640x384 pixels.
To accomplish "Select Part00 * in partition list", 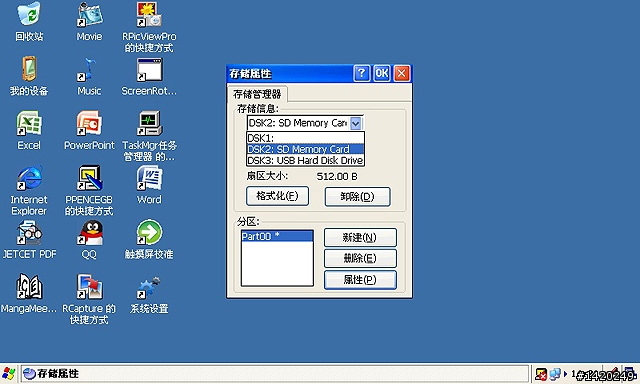I will [x=277, y=236].
